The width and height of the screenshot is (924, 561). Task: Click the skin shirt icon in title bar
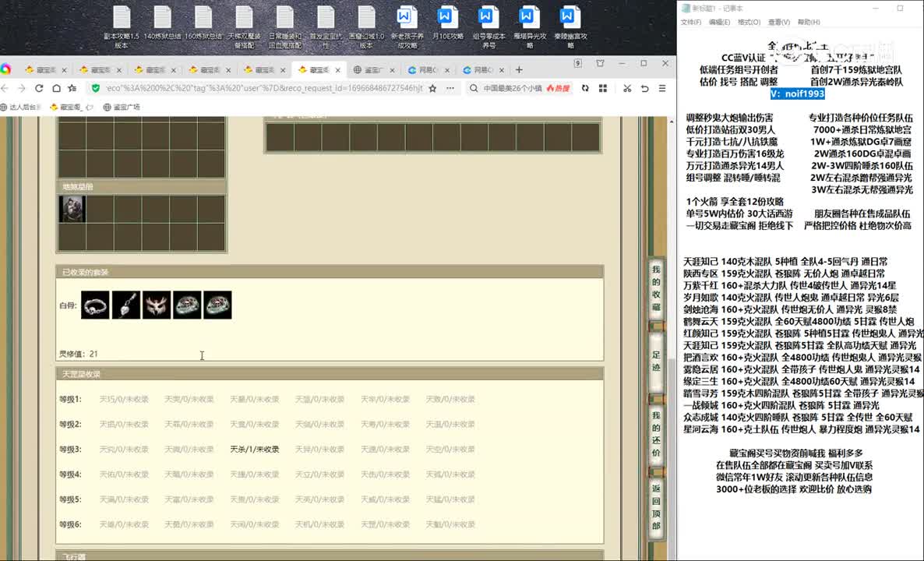click(600, 63)
